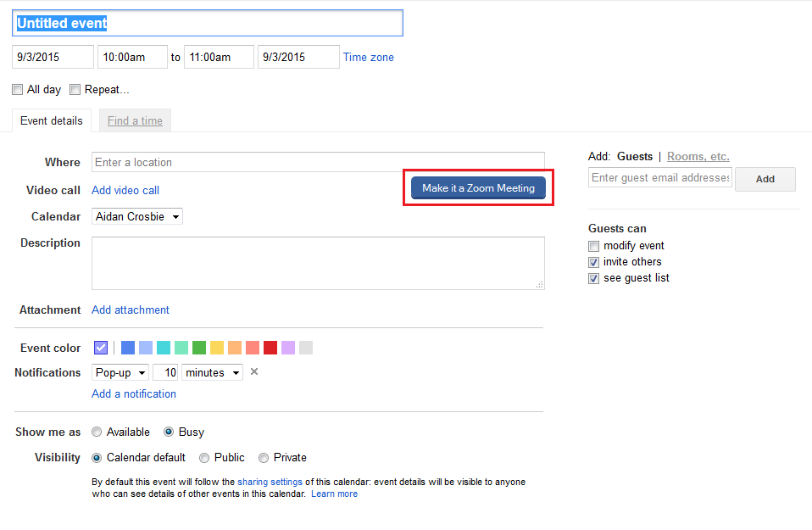Click Learn more about visibility
This screenshot has height=530, width=812.
click(334, 494)
